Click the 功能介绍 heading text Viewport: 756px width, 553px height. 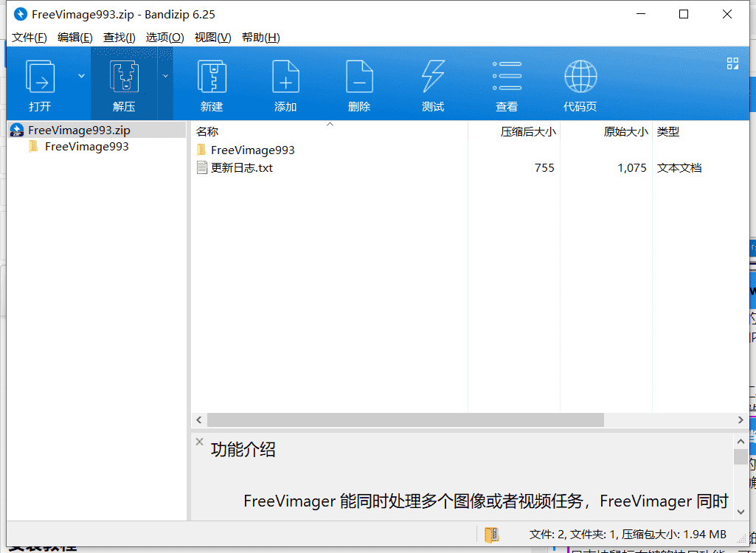243,450
